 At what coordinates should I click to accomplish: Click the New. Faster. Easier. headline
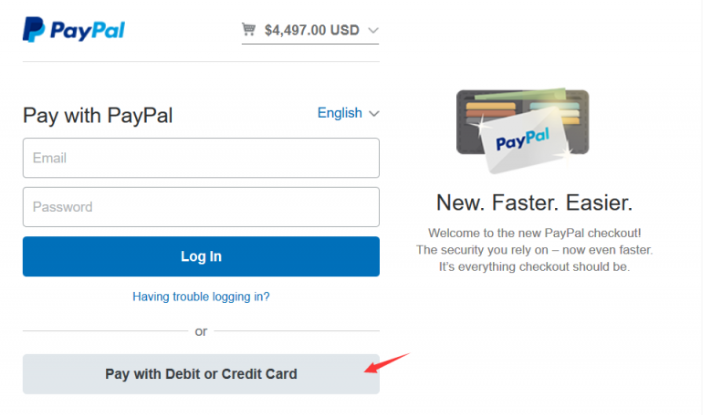534,203
